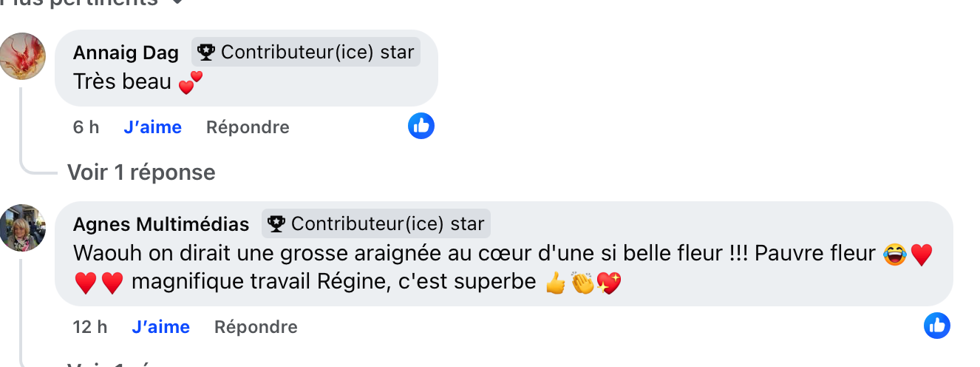
Task: Click the trophy icon beside Agnes Multimédias
Action: click(x=276, y=223)
